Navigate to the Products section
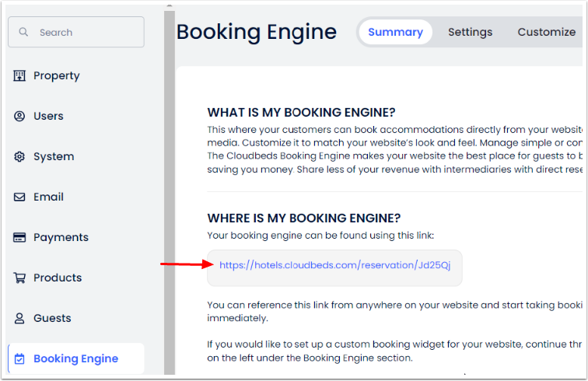 click(58, 278)
